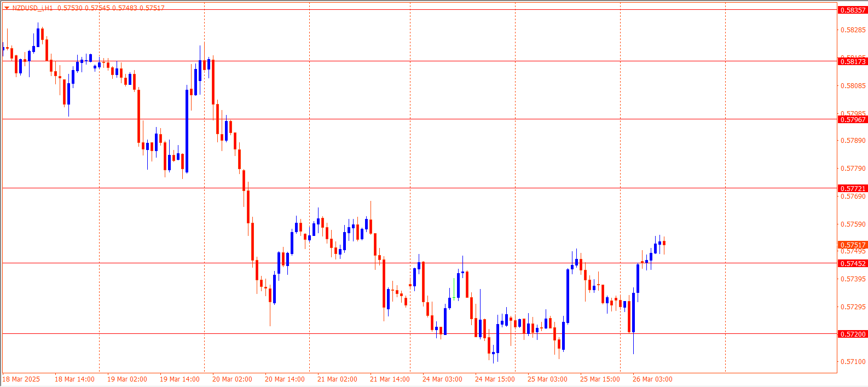Viewport: 868px width, 387px height.
Task: Click the close value 0.57517 in header
Action: coord(152,8)
